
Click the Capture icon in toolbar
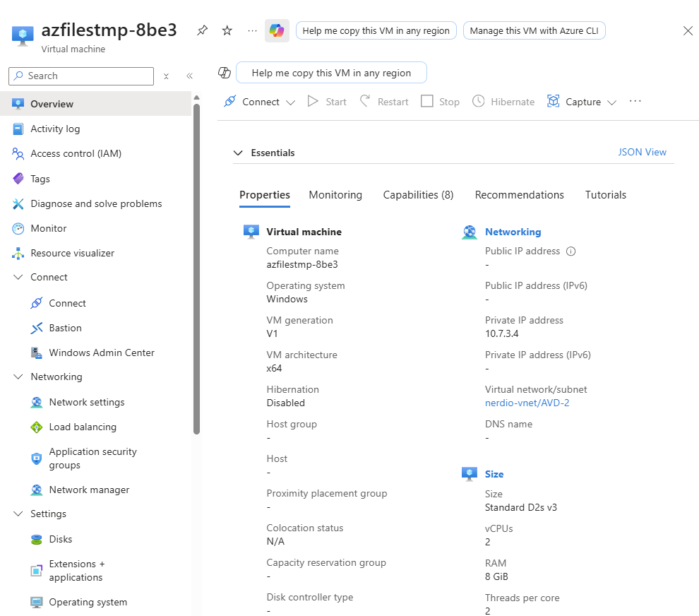pyautogui.click(x=554, y=101)
